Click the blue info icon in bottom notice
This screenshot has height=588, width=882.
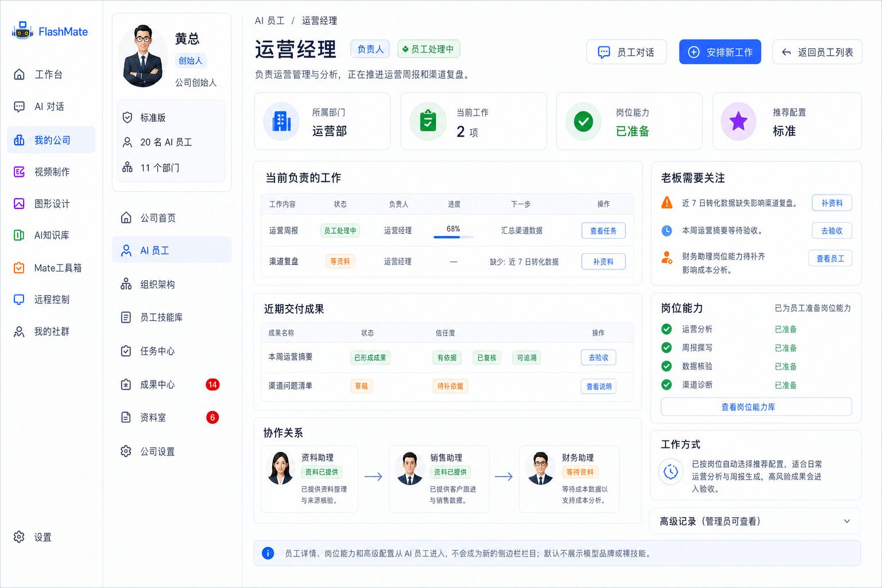[268, 553]
